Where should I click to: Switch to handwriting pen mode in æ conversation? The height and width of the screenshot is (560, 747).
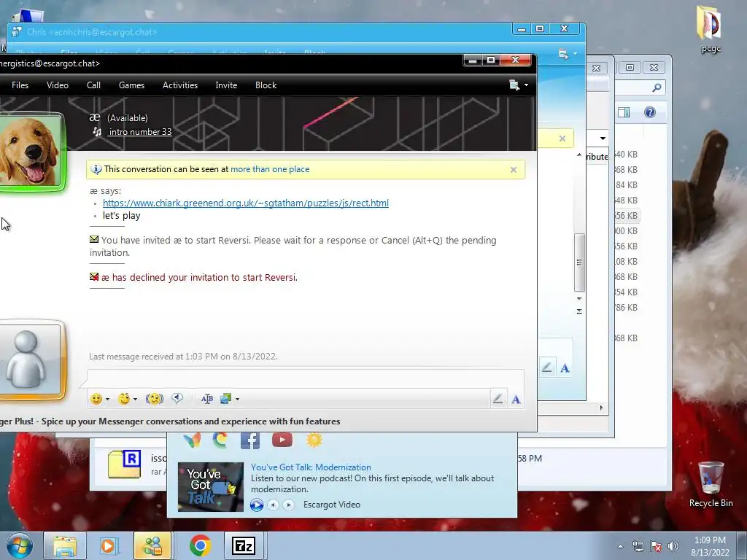pos(498,399)
